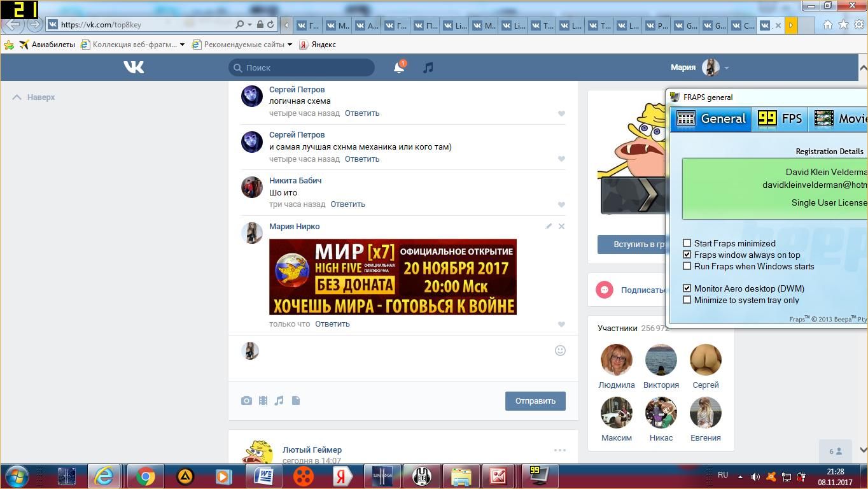Click the VK logo in header
This screenshot has height=489, width=868.
(134, 67)
